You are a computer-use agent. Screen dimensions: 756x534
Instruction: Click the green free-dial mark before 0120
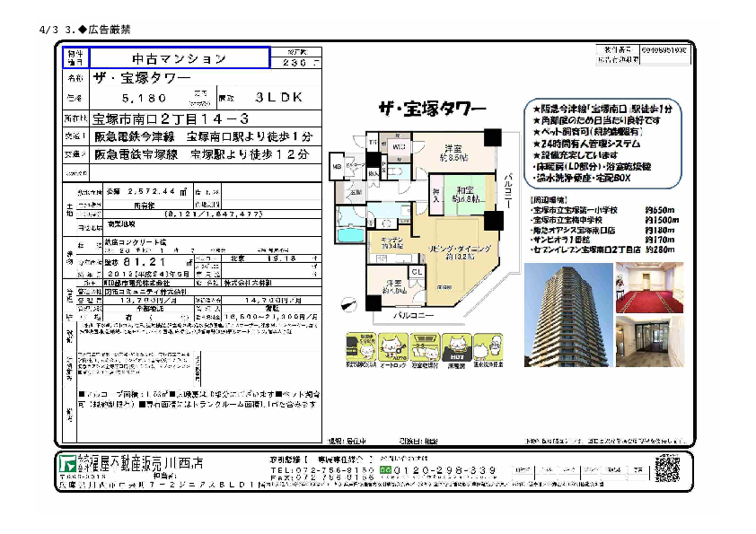(386, 470)
